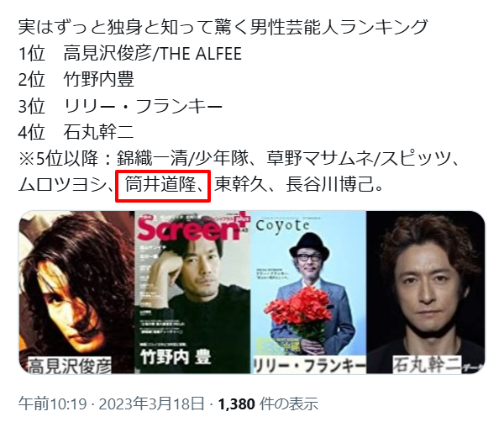
Task: Open the Screen+ magazine cover image
Action: coord(192,292)
